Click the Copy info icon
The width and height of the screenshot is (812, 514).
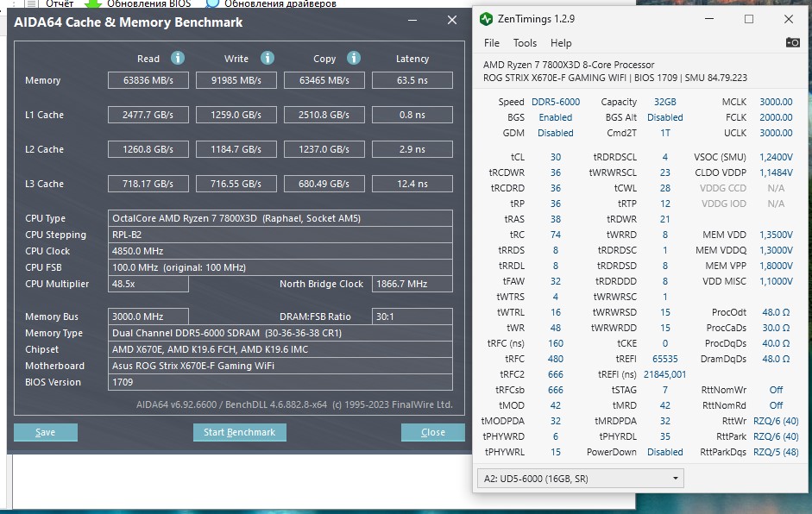(x=354, y=58)
